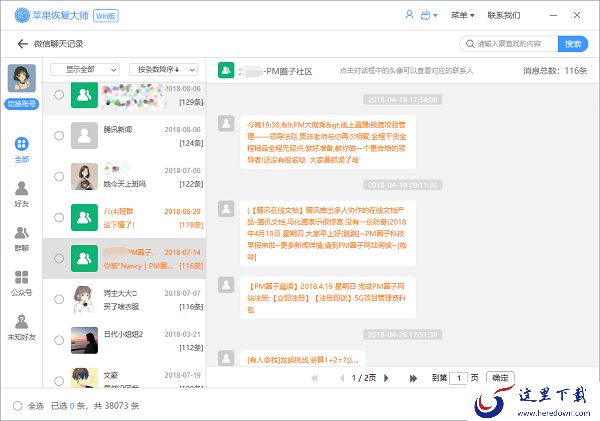Open the shopping cart dropdown in title bar
The image size is (600, 421).
[x=429, y=15]
